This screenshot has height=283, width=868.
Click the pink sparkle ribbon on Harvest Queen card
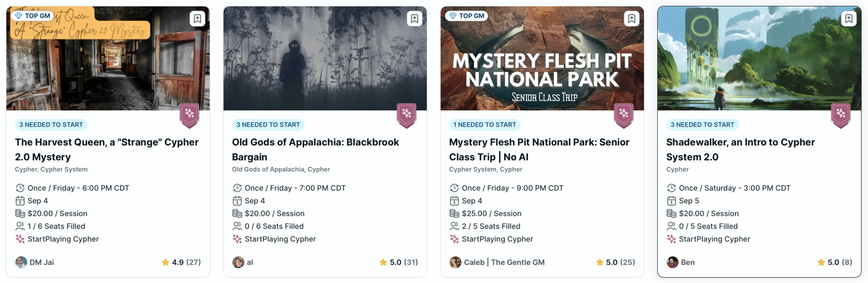tap(189, 116)
